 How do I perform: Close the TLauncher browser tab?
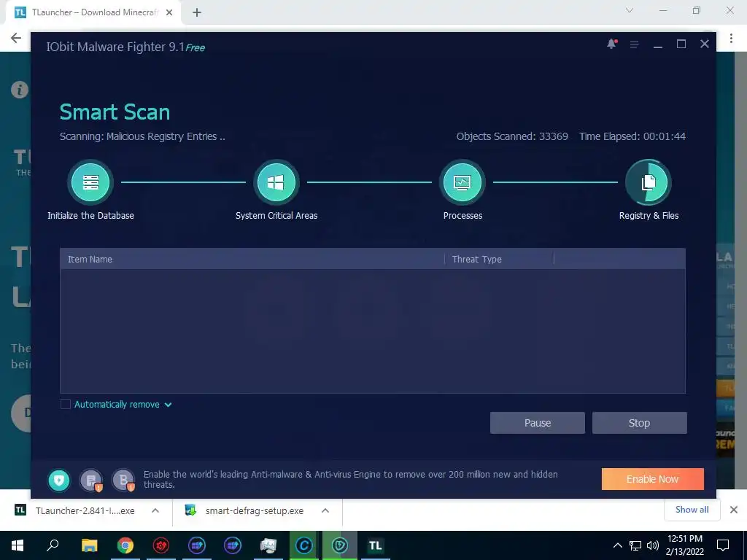click(169, 13)
